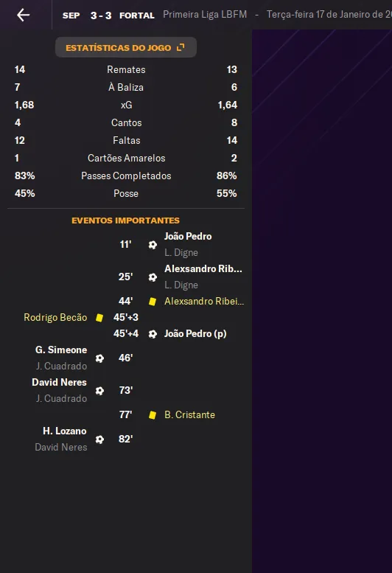Click the yellow card icon at 44'
Screen dimensions: 392x573
tap(153, 301)
